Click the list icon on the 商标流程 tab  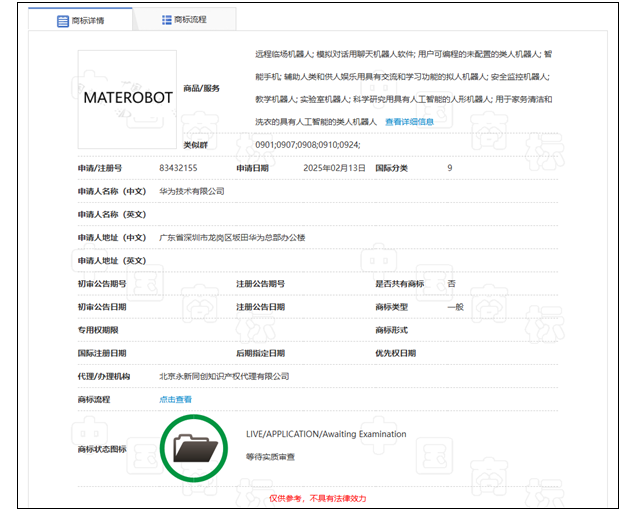pyautogui.click(x=166, y=19)
